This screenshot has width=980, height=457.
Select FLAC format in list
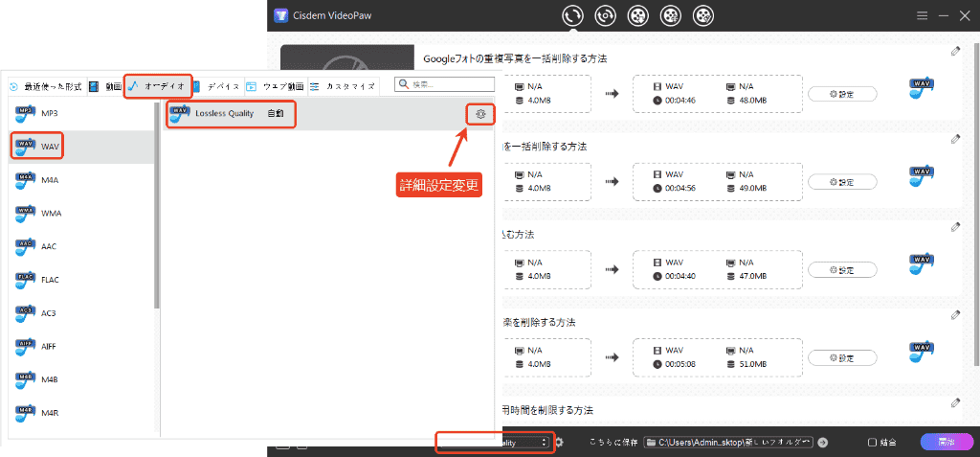[x=81, y=279]
